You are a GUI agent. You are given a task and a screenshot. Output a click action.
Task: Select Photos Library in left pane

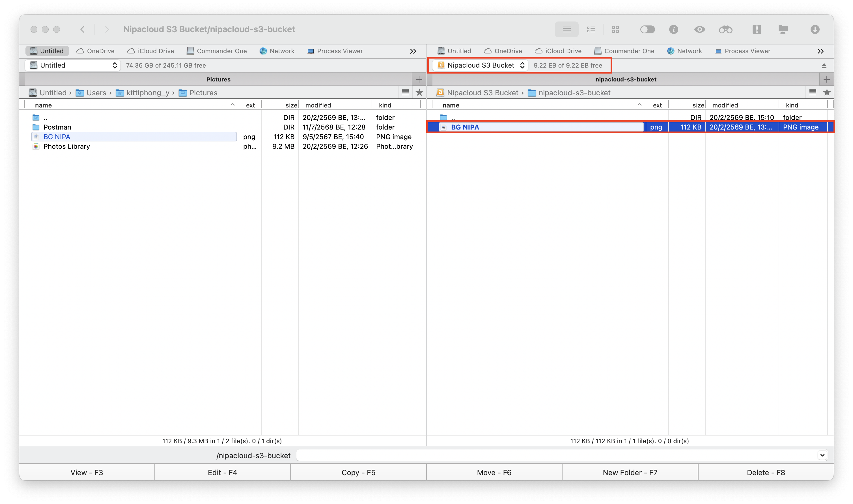pyautogui.click(x=66, y=147)
